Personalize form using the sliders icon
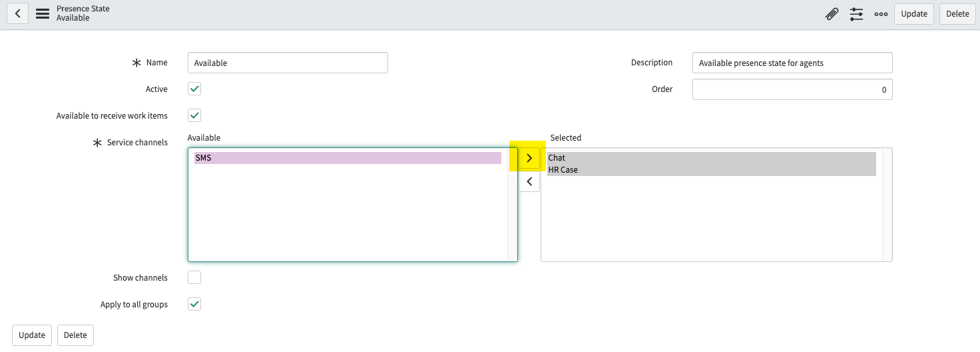Screen dimensions: 980x352 click(x=856, y=14)
